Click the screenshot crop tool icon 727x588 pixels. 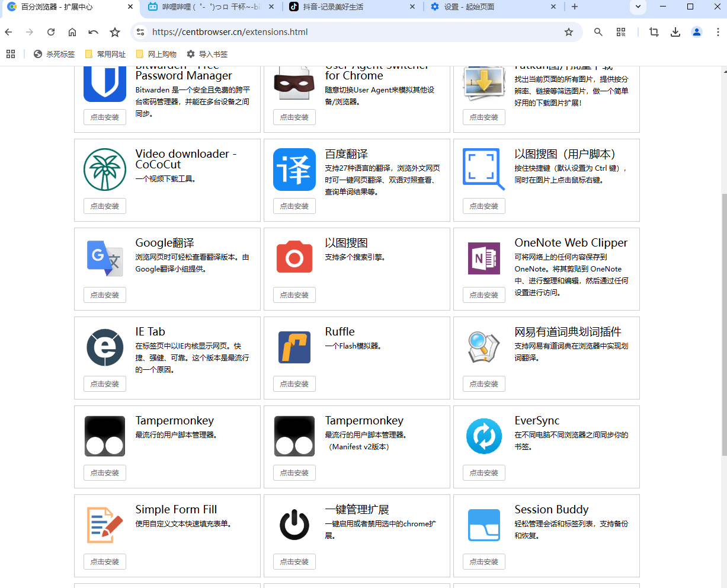654,32
